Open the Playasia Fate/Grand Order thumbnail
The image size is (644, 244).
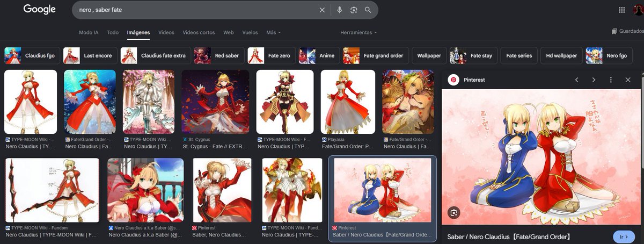click(x=348, y=102)
